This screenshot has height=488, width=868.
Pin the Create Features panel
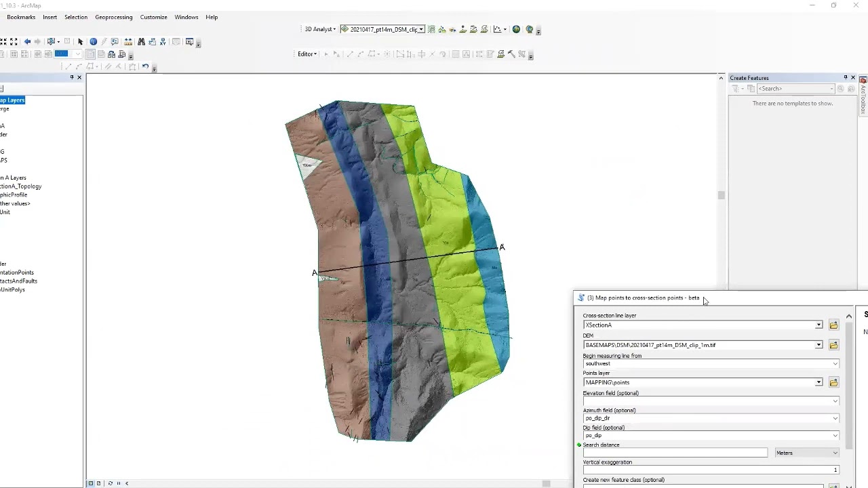pos(845,77)
